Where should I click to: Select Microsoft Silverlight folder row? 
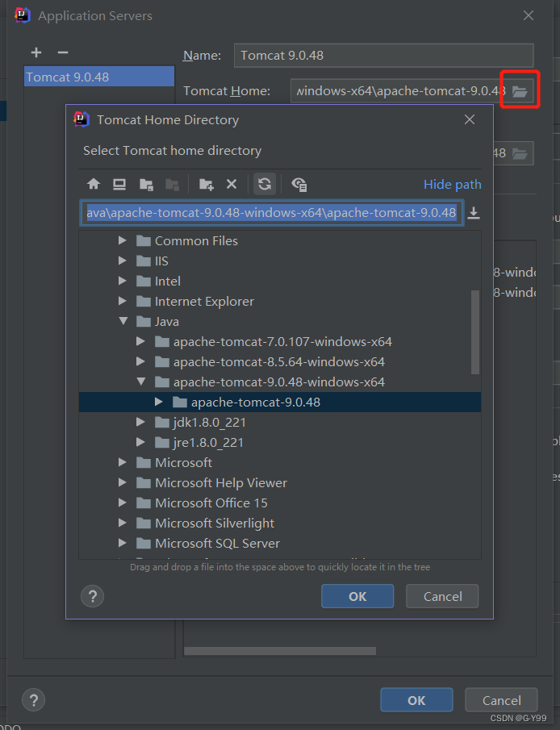(x=280, y=523)
